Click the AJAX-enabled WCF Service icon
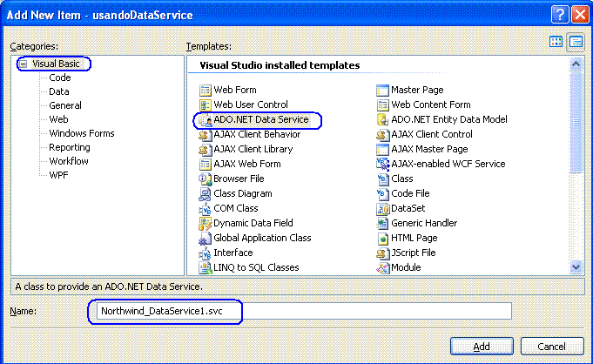Image resolution: width=593 pixels, height=364 pixels. [382, 165]
